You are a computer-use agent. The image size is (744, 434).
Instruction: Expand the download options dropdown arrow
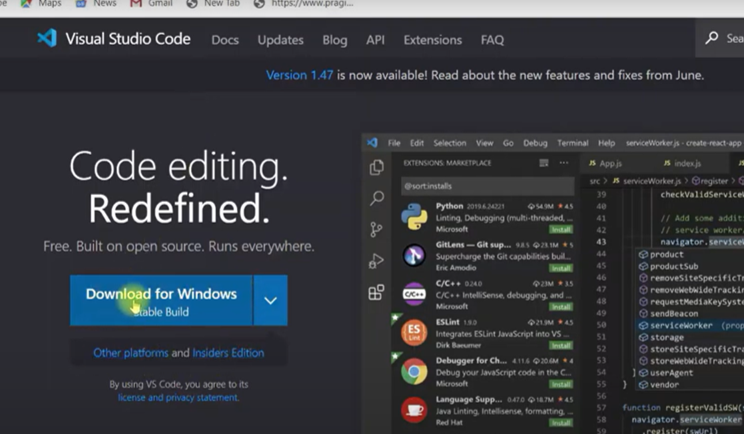(x=270, y=300)
